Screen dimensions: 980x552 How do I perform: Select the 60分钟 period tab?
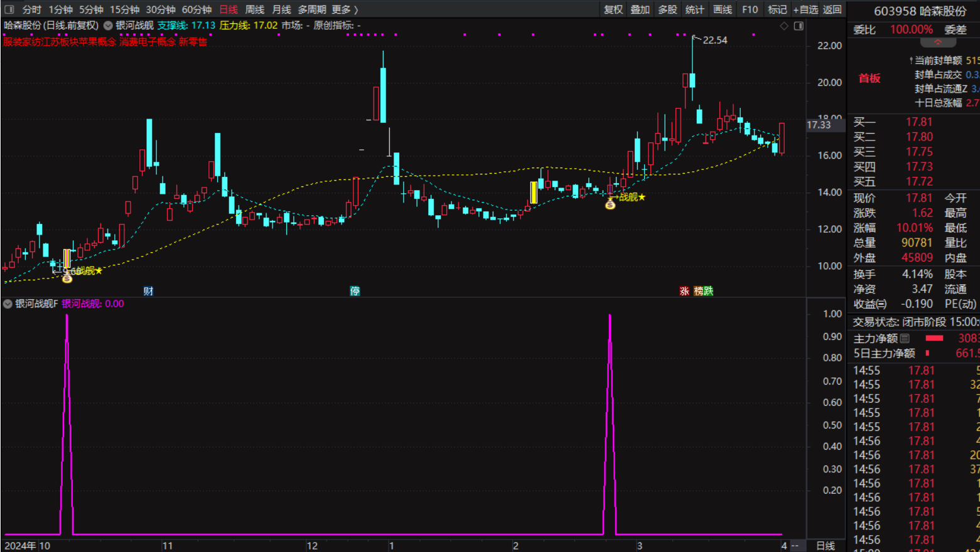point(197,9)
